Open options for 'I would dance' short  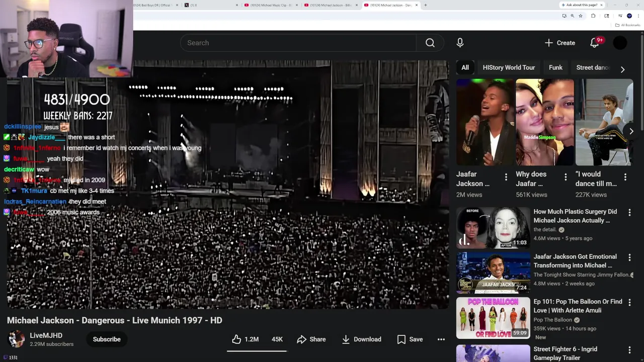[x=625, y=177]
